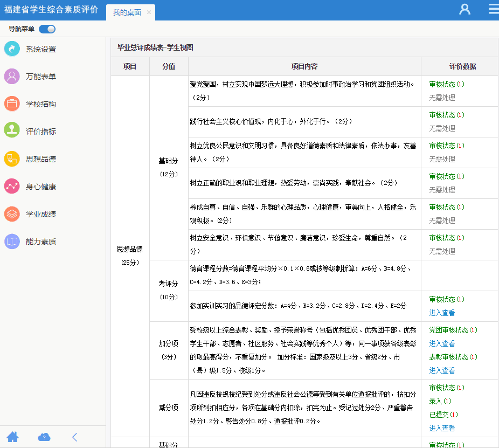Click the 毕业总评成绩表-学生视图 title

point(155,47)
